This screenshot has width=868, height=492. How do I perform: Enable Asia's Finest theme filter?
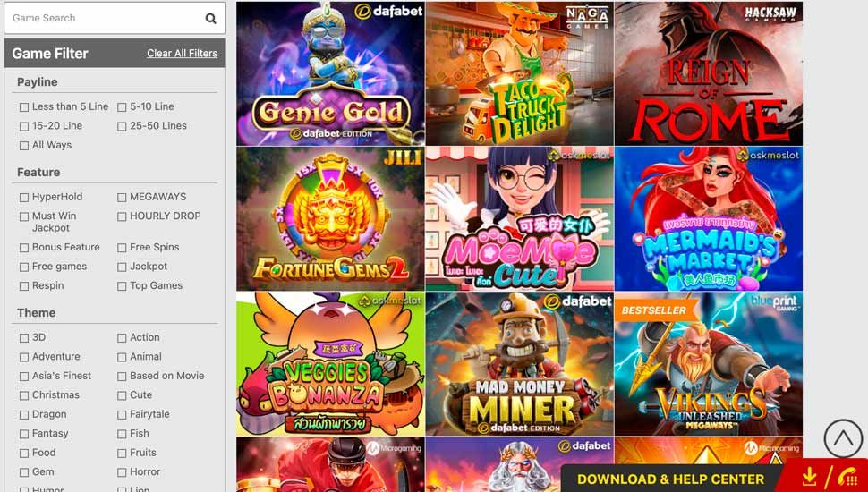(x=24, y=377)
